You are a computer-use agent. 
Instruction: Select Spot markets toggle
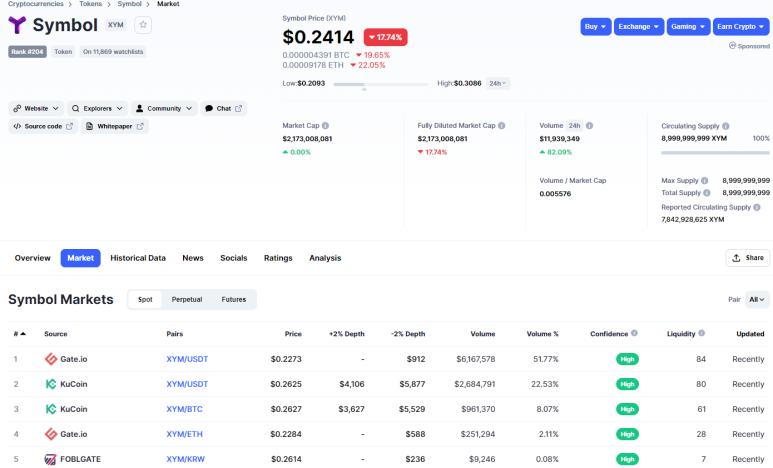tap(145, 299)
